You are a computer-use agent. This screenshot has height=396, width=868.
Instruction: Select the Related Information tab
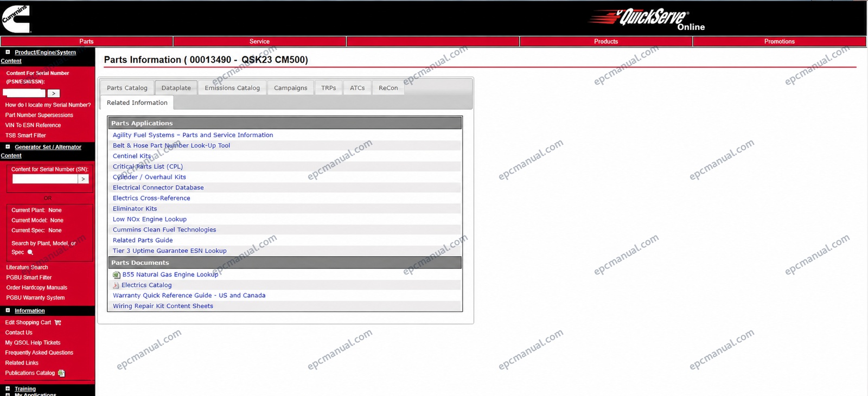(137, 103)
